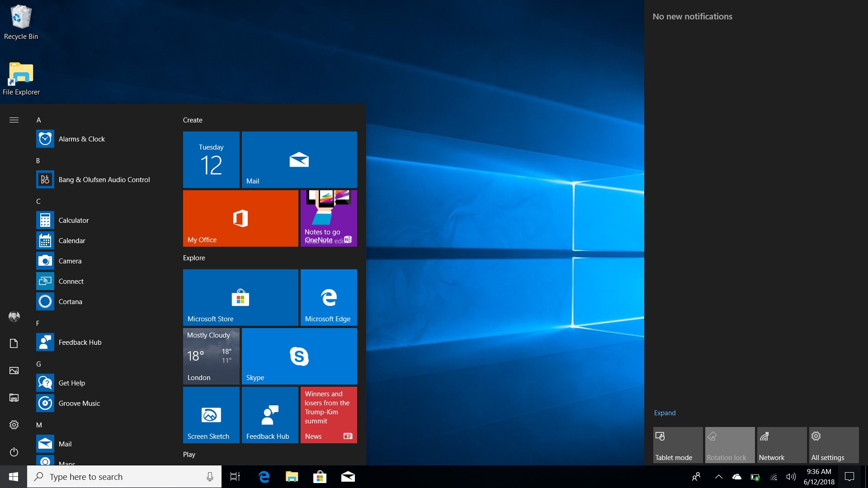Screen dimensions: 868x488
Task: Open the Feedback Hub tile
Action: pyautogui.click(x=270, y=415)
